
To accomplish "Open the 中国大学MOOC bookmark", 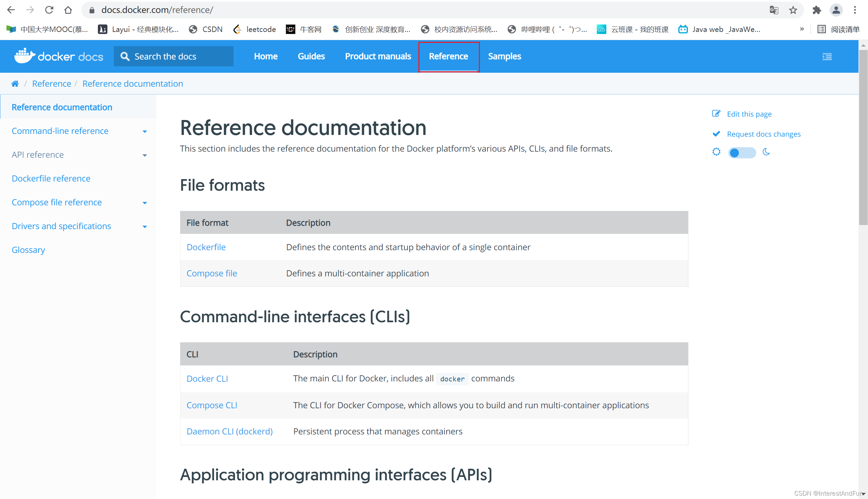I will pyautogui.click(x=47, y=30).
